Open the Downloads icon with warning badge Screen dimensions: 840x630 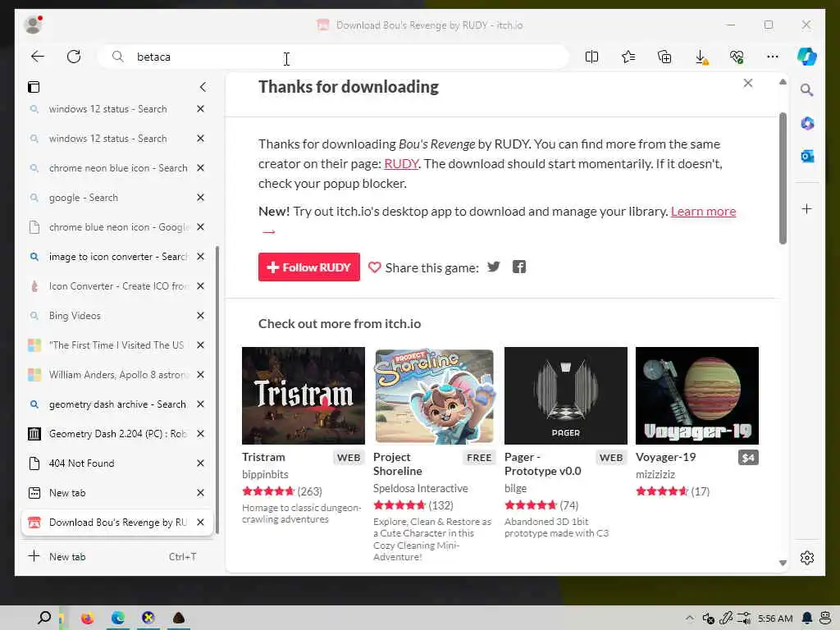click(x=701, y=57)
